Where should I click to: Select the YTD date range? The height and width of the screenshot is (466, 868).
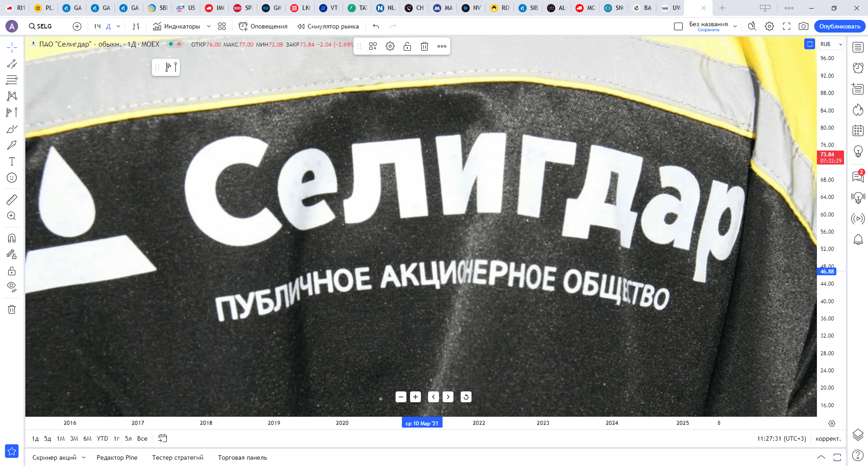(x=103, y=438)
